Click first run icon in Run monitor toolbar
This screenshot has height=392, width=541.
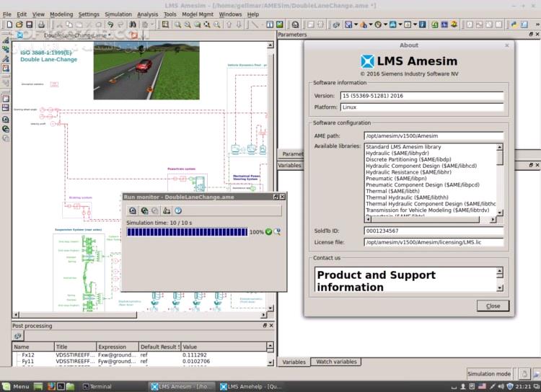pos(133,210)
